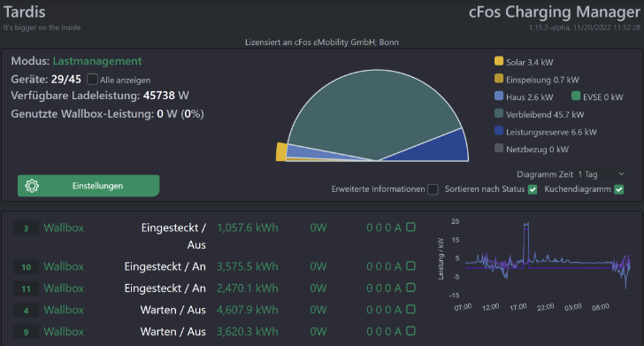Screen dimensions: 644x346
Task: Tick Erweiterte Informationen checkbox
Action: (433, 189)
